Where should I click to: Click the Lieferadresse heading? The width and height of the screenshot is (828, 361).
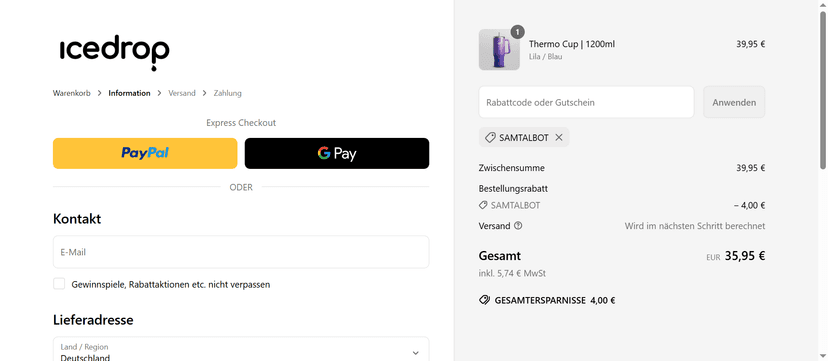coord(93,320)
